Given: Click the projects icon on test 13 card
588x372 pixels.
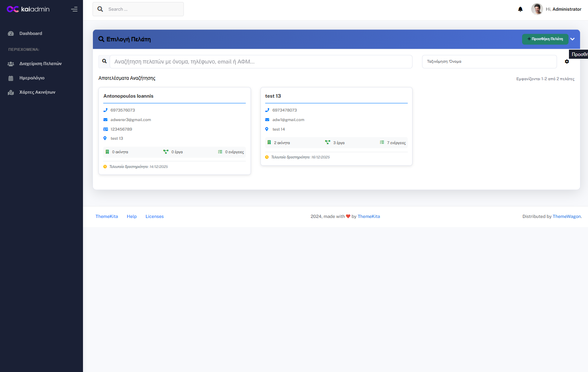Looking at the screenshot, I should [x=328, y=143].
